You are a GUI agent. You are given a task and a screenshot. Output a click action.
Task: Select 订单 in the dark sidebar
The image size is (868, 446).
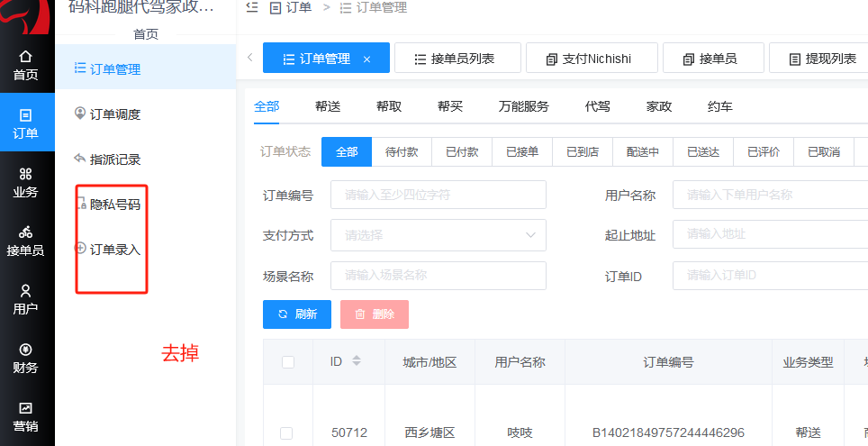click(x=26, y=123)
